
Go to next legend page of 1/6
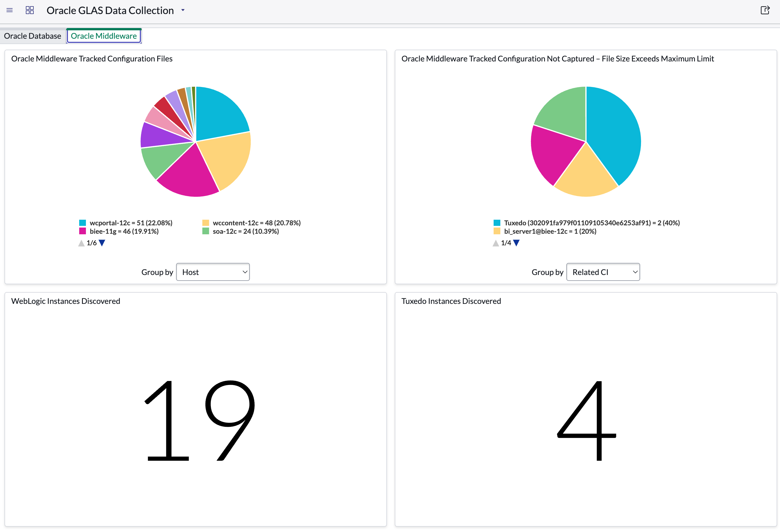pyautogui.click(x=102, y=243)
